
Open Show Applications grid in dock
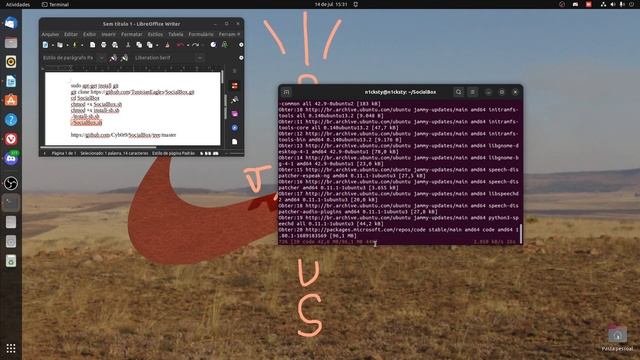coord(11,348)
